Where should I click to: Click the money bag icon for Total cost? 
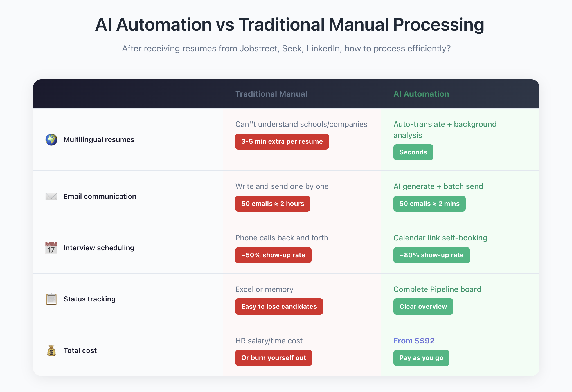(51, 350)
